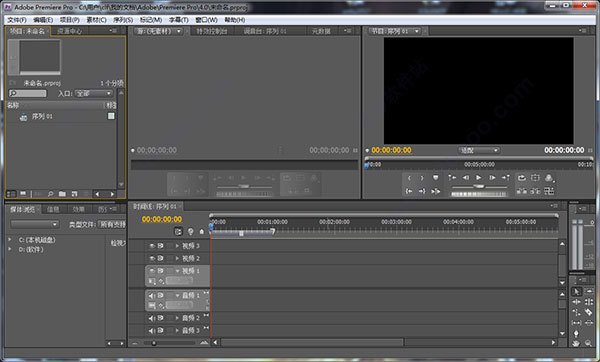Play the sequence in the Program monitor
The height and width of the screenshot is (362, 600).
pyautogui.click(x=478, y=178)
